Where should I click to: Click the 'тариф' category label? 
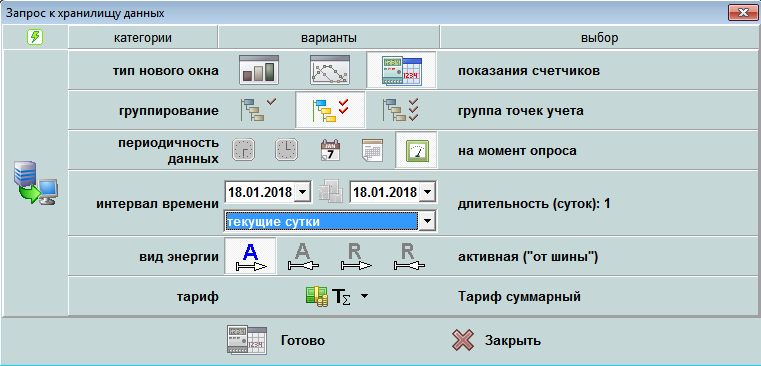[198, 297]
